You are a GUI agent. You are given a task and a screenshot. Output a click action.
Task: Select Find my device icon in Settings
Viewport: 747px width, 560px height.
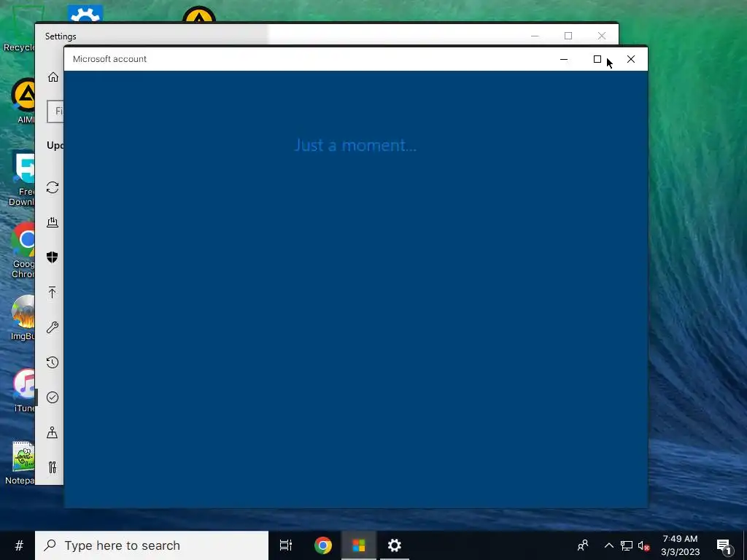tap(53, 432)
